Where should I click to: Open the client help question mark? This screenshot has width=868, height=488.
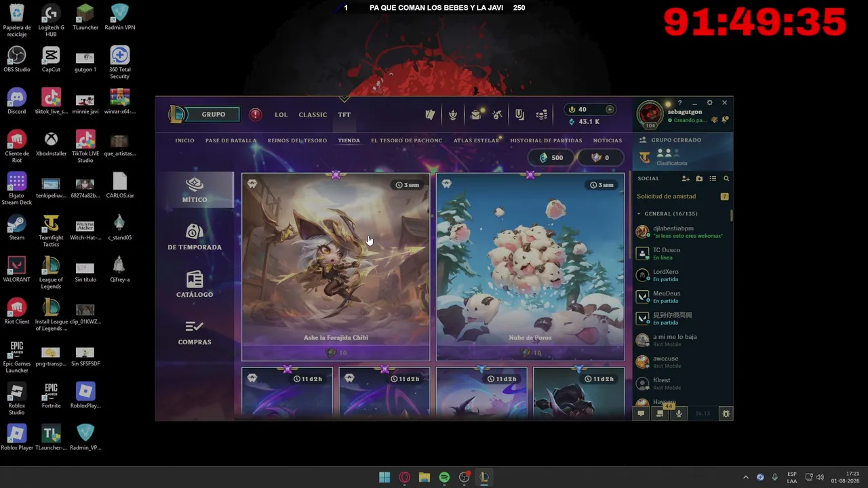click(x=680, y=103)
